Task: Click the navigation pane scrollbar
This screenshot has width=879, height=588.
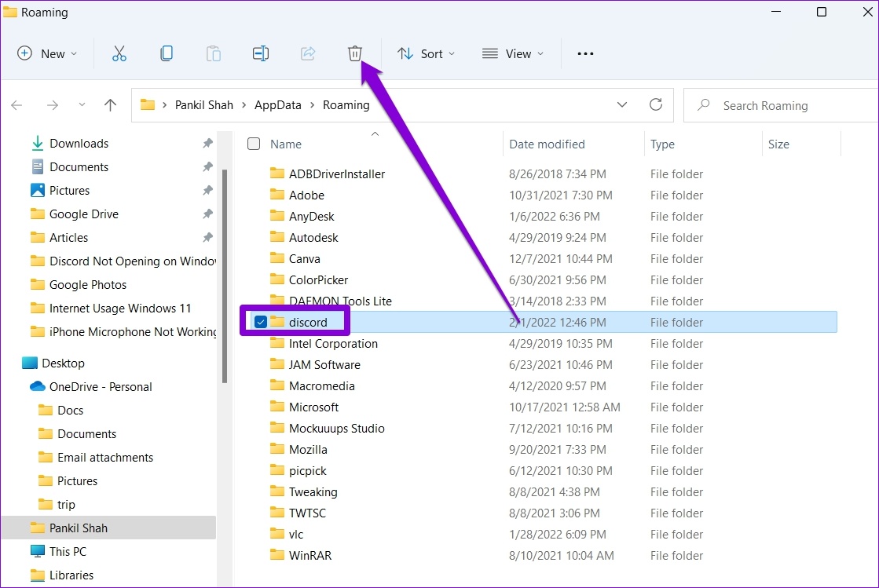Action: 225,276
